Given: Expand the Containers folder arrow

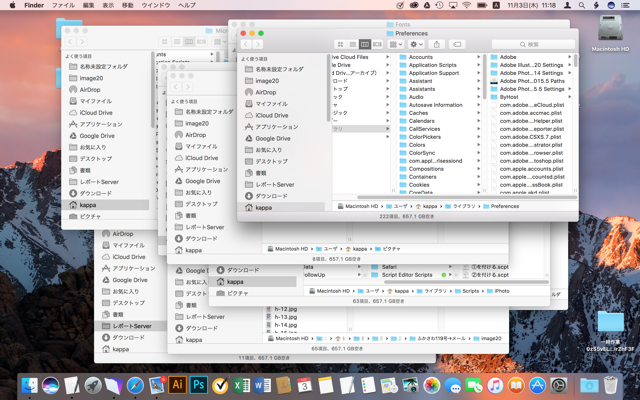Looking at the screenshot, I should (479, 177).
